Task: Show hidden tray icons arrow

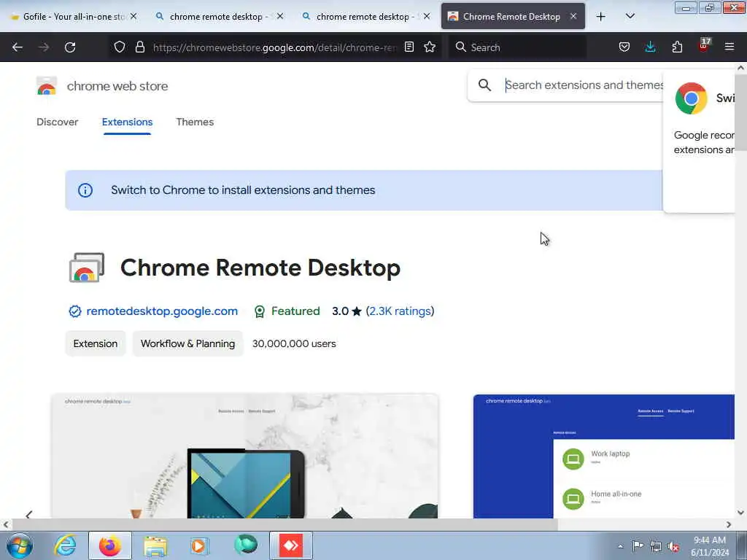Action: (620, 546)
